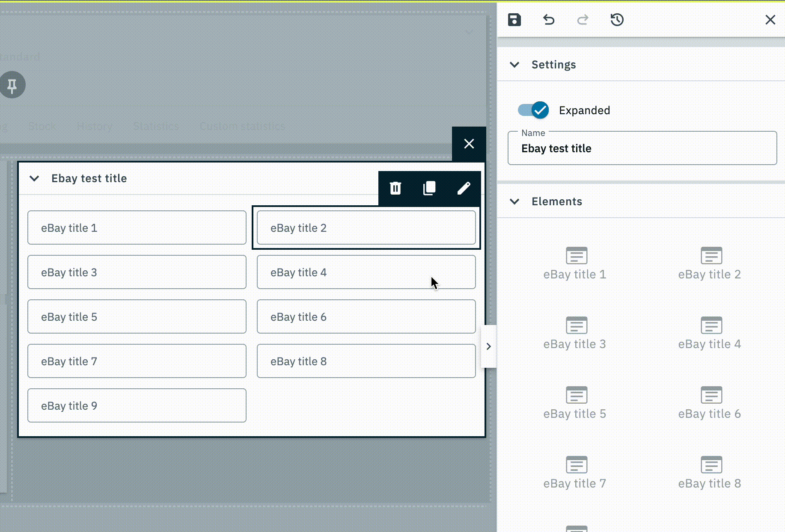Select the eBay title 3 field
Viewport: 785px width, 532px height.
137,272
